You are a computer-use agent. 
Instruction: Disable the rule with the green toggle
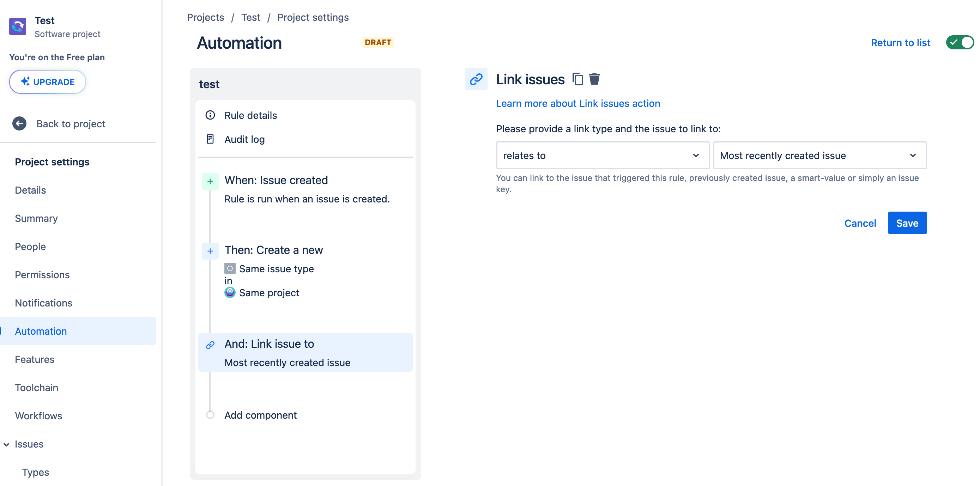pos(960,43)
